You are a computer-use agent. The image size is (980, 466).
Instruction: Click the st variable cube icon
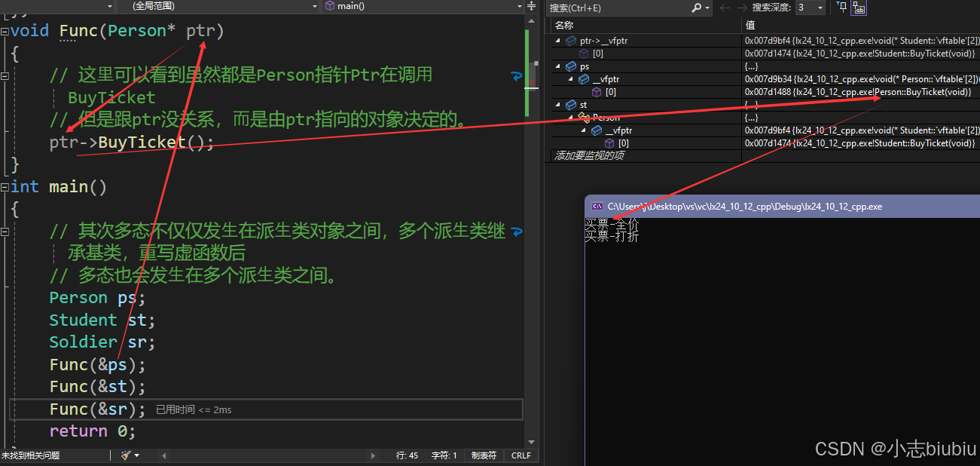(571, 105)
